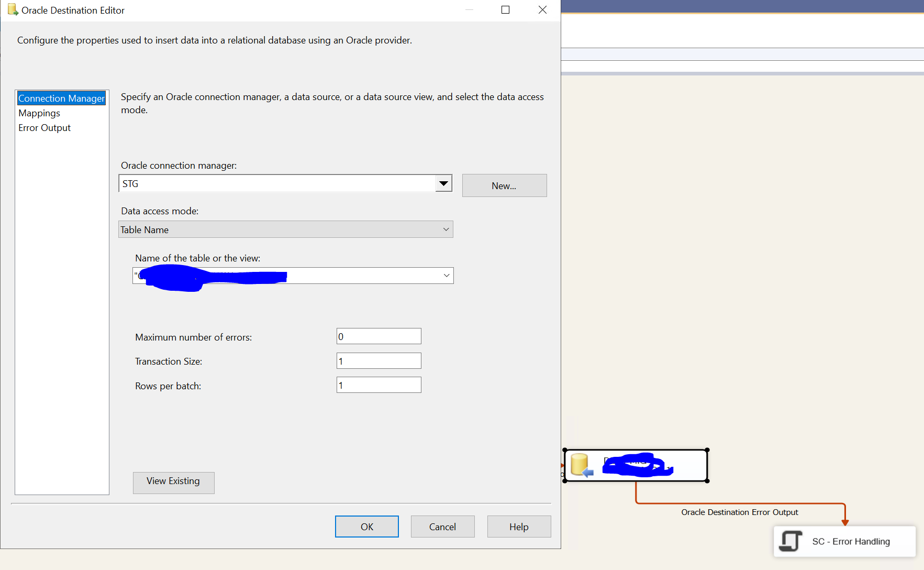Screen dimensions: 924x570
Task: Click 'Maximum number of errors:' label
Action: coord(194,337)
